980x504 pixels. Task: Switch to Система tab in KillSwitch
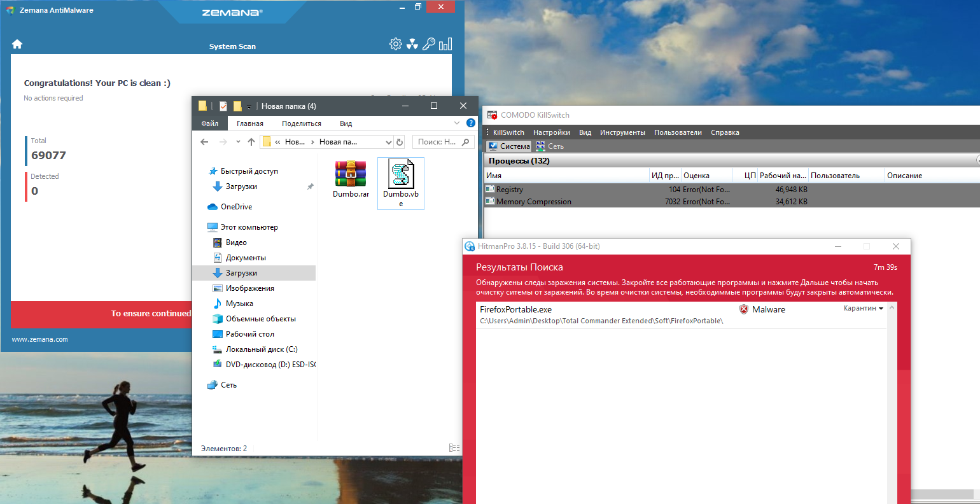(509, 146)
